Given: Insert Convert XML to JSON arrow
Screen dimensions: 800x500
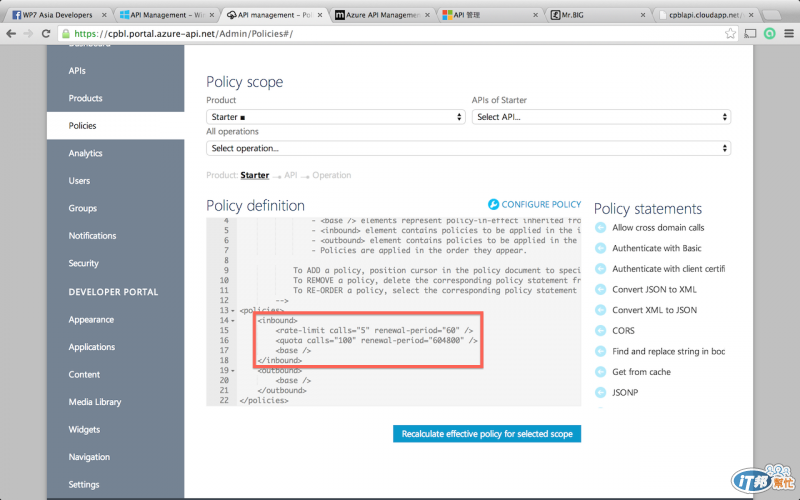Looking at the screenshot, I should click(601, 310).
